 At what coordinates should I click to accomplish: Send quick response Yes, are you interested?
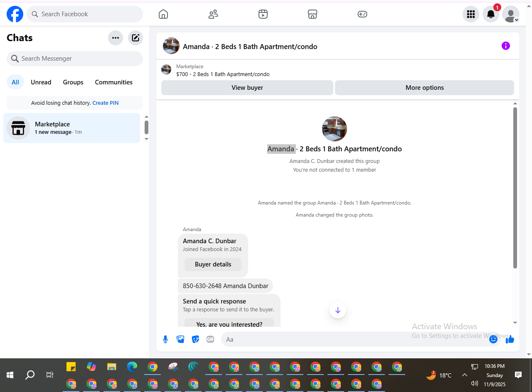229,323
